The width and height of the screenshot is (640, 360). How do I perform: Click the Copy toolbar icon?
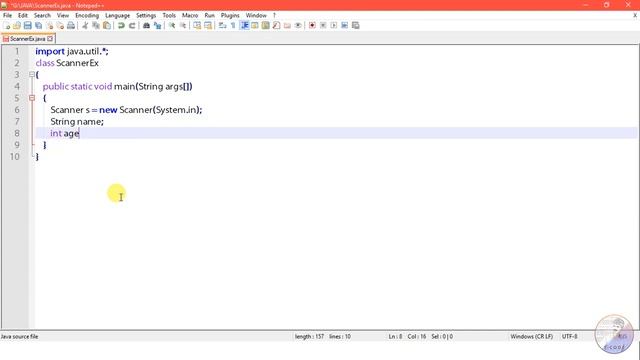click(x=96, y=25)
